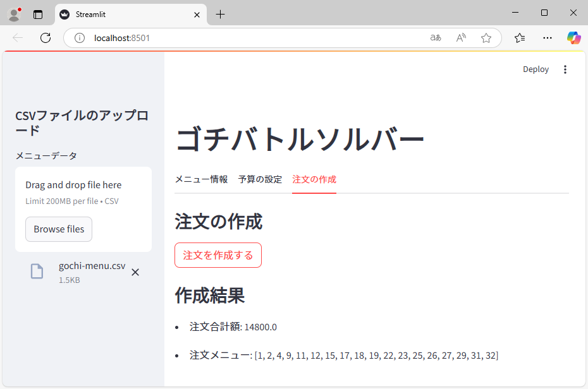
Task: Minimize the browser window
Action: tap(515, 13)
